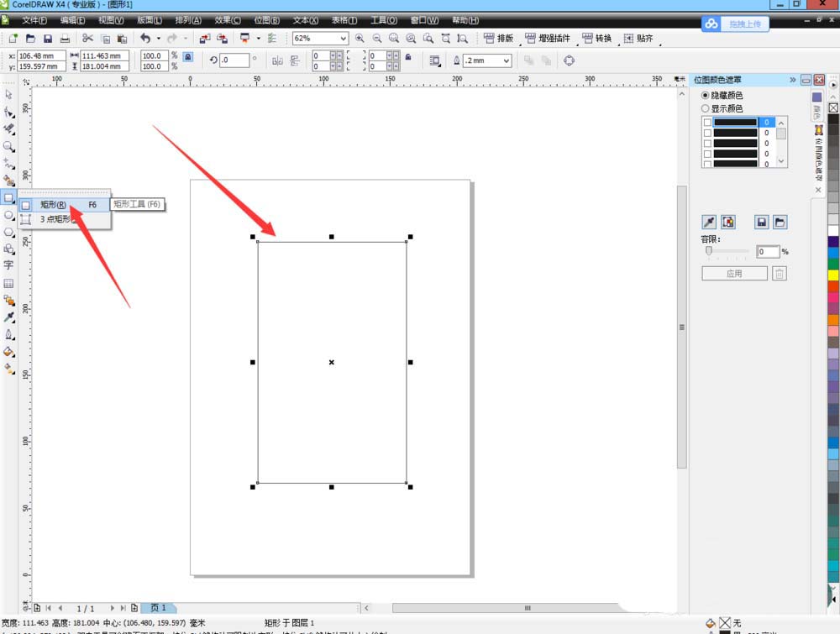The width and height of the screenshot is (840, 634).
Task: Click the color eyedropper in mask panel
Action: click(x=709, y=222)
